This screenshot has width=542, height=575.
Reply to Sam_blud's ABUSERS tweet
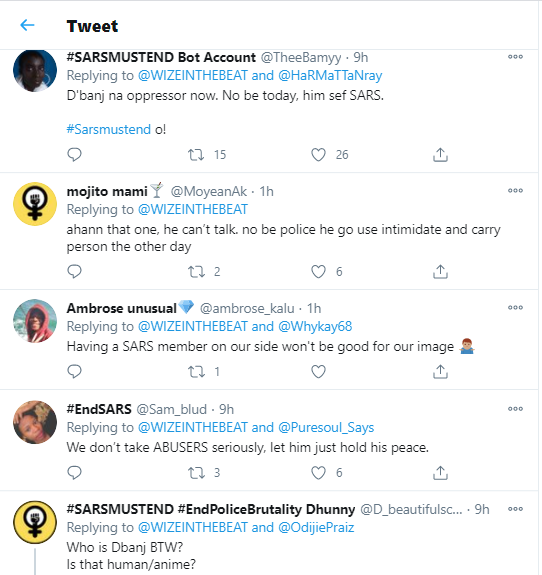point(74,472)
